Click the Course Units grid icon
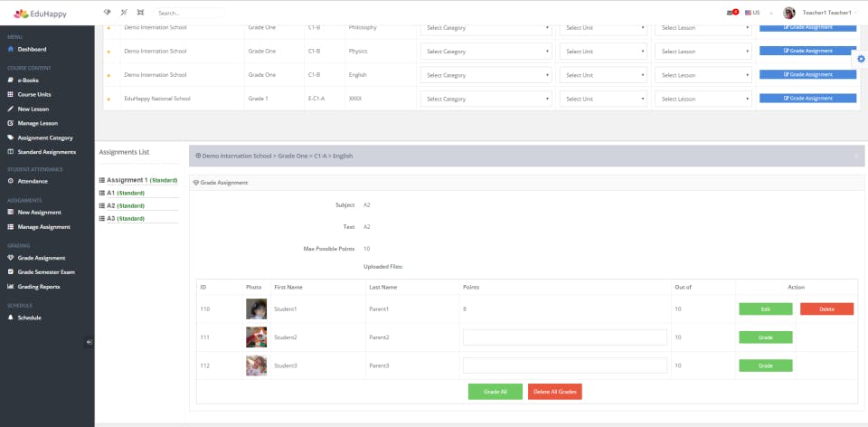868x427 pixels. click(11, 95)
